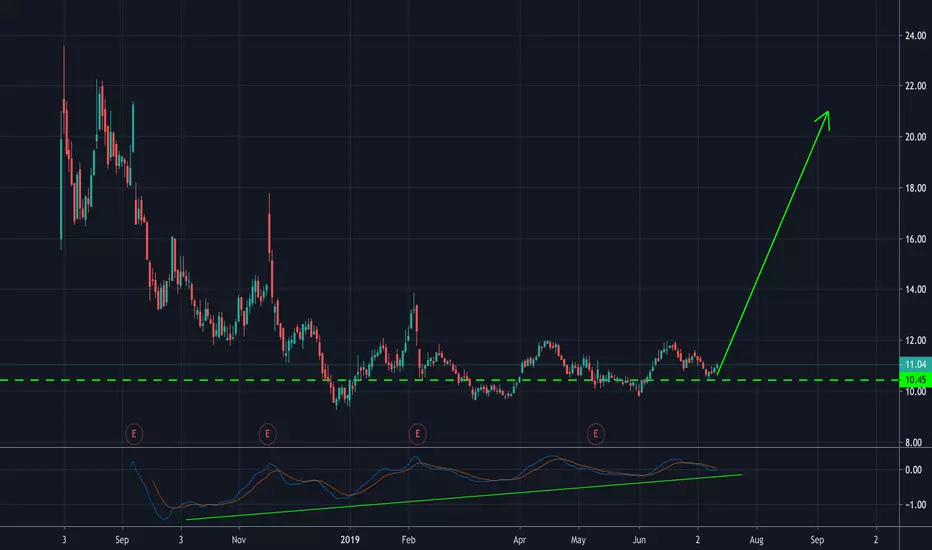Image resolution: width=932 pixels, height=550 pixels.
Task: Click the 16.00 price axis value
Action: click(915, 239)
